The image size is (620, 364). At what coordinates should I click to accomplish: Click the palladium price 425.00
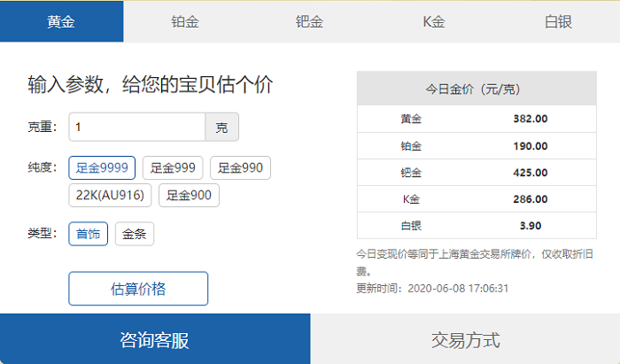[531, 173]
